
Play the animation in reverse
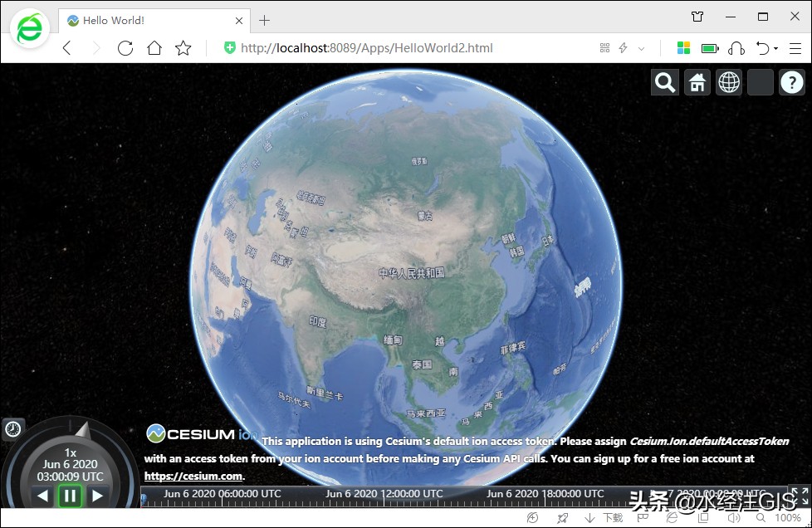coord(43,496)
